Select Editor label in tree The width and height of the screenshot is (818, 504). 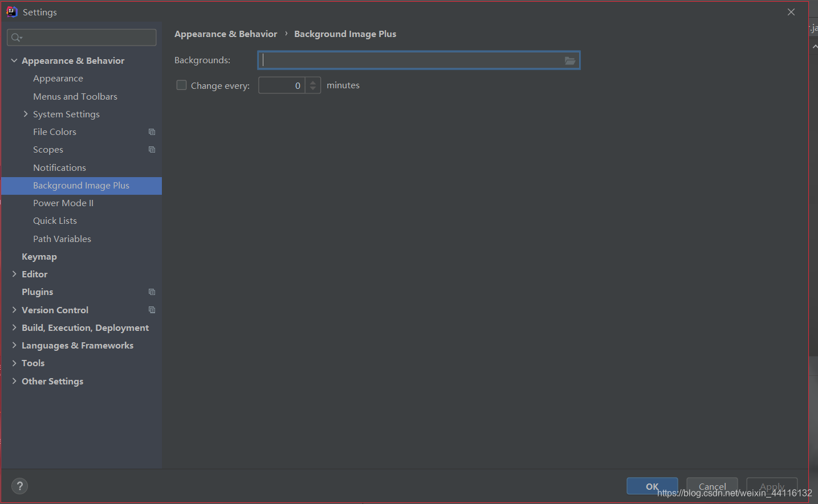(x=34, y=274)
